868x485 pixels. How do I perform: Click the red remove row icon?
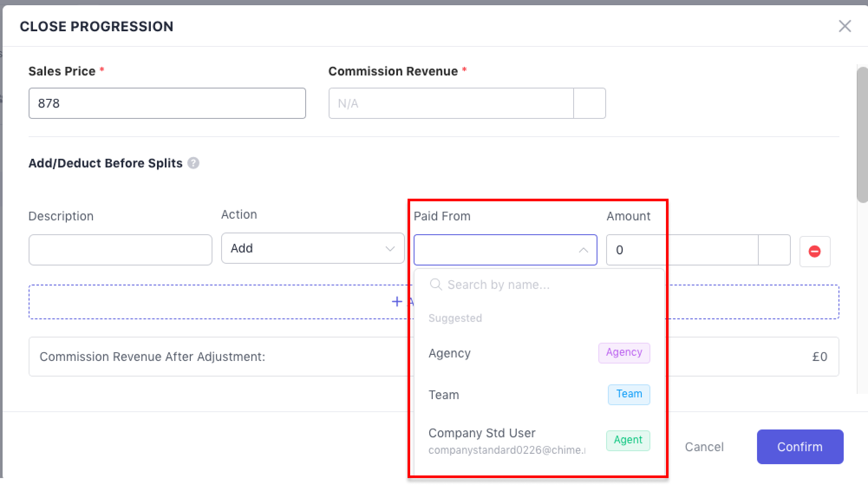click(815, 251)
